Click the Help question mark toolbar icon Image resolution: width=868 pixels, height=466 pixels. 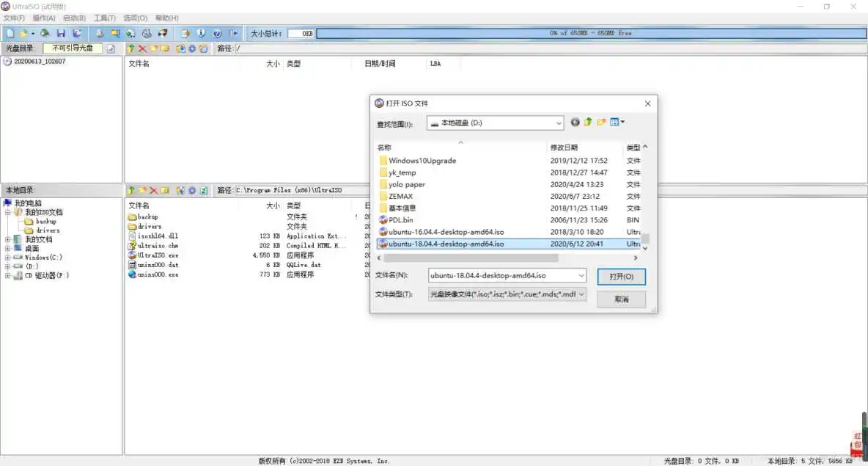[216, 32]
